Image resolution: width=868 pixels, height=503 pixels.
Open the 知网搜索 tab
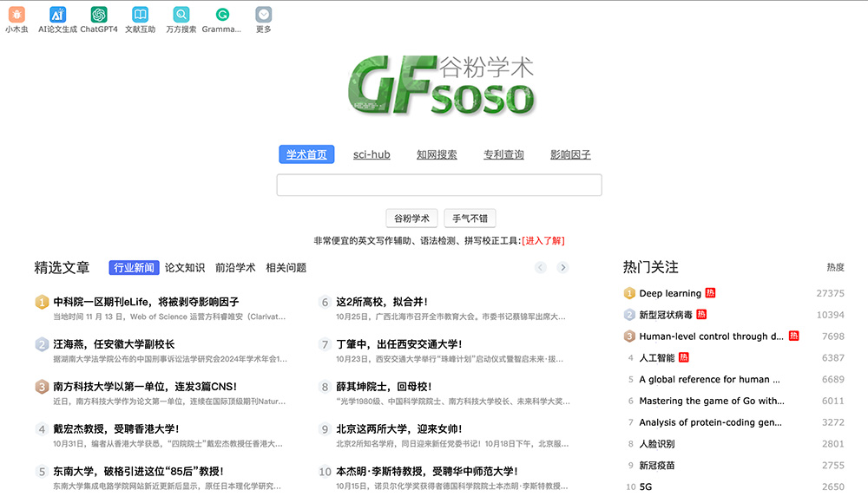tap(437, 154)
